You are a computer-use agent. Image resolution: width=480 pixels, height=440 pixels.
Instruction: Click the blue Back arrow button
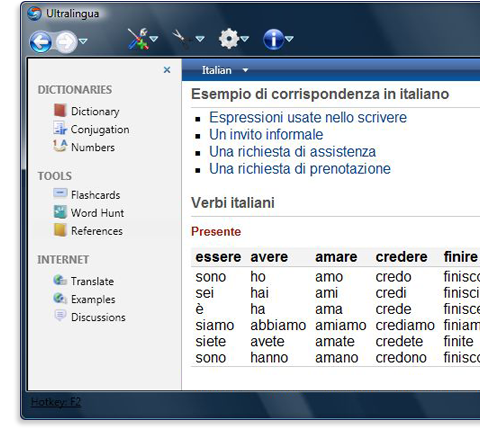pos(41,42)
